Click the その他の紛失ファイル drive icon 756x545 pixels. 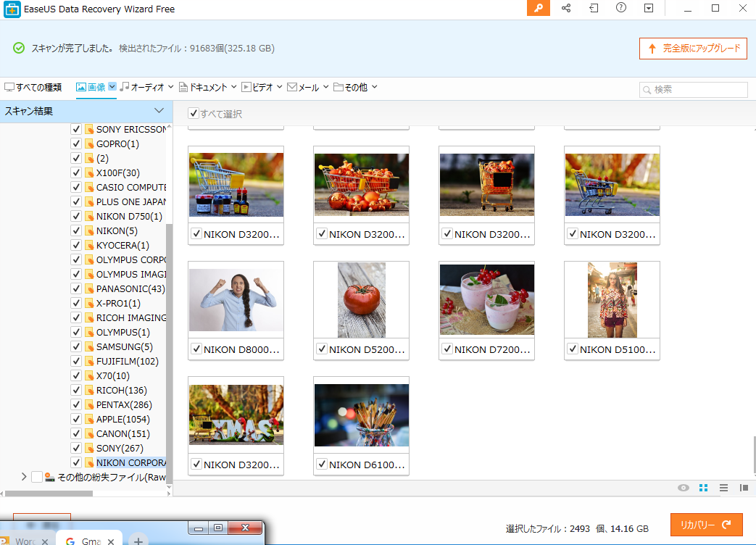point(50,477)
